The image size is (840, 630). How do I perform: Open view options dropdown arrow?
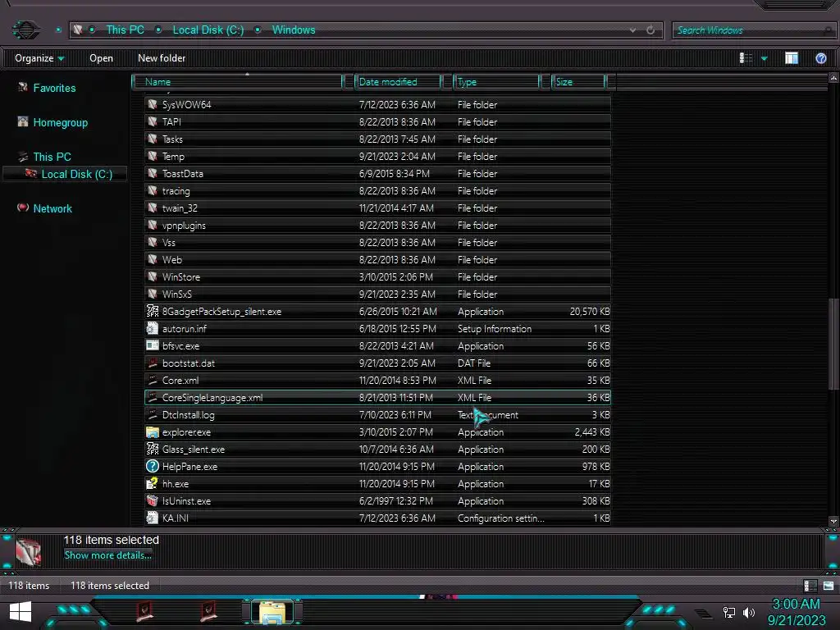(x=765, y=58)
